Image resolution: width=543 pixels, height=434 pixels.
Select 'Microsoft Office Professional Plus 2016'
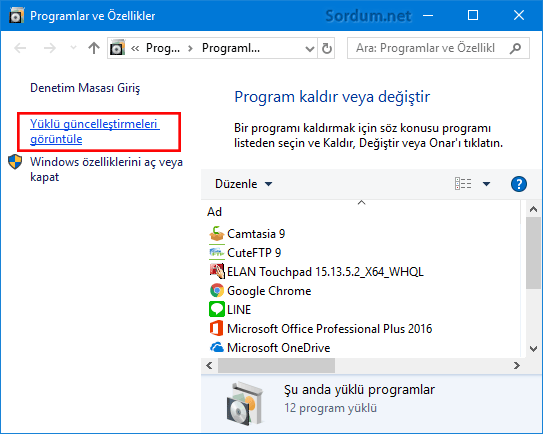tap(330, 329)
